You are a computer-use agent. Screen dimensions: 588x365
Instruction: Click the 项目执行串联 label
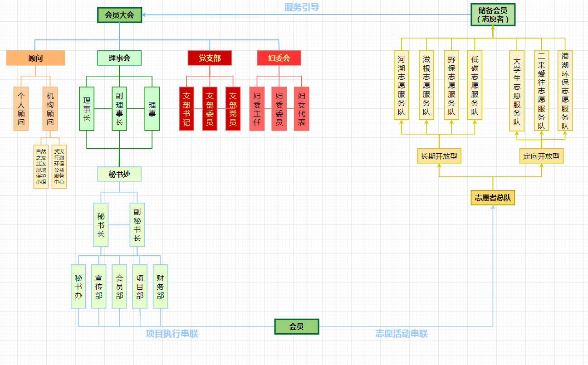[172, 334]
